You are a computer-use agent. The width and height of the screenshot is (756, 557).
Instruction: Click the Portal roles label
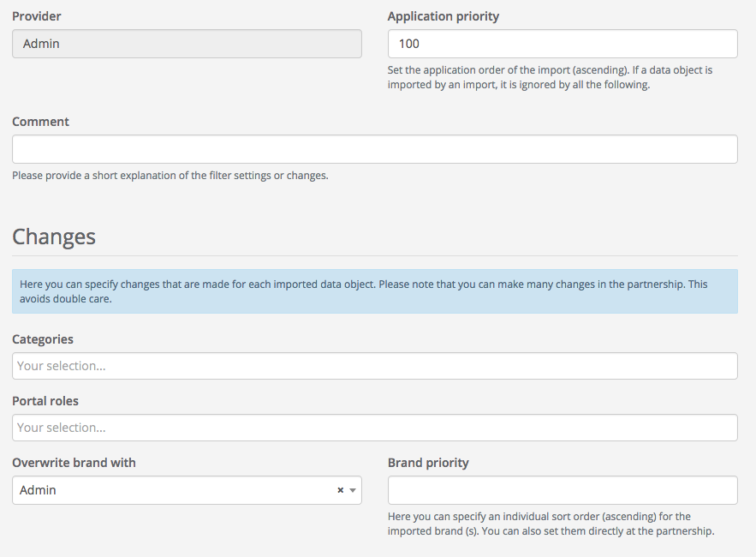(45, 401)
